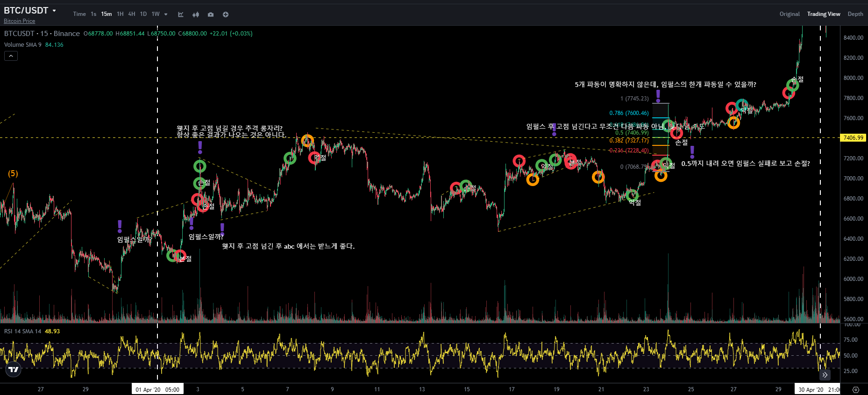Click the RSI 14 SMA 14 legend label
Screen dimensions: 868x395
(22, 331)
